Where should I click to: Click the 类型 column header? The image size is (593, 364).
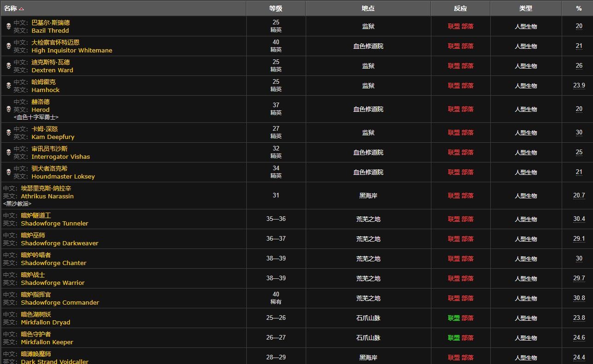tap(526, 8)
